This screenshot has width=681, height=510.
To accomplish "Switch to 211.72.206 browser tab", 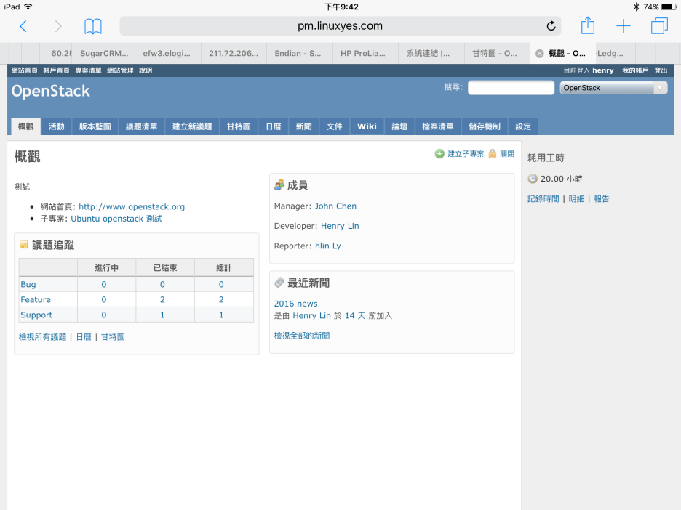I will (x=234, y=53).
